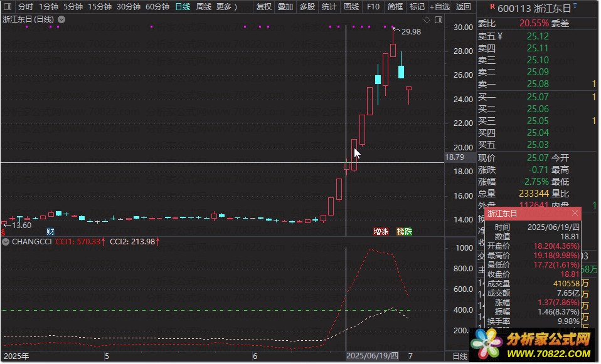Click the popup 开盘价 value 18.20(4.36%)

pyautogui.click(x=556, y=246)
